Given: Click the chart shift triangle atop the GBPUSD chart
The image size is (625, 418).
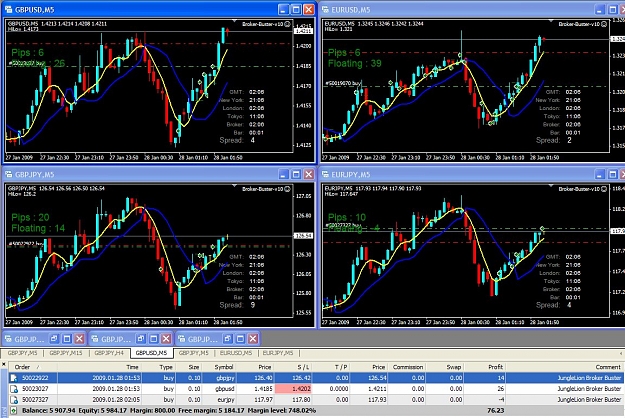Looking at the screenshot, I should 234,20.
